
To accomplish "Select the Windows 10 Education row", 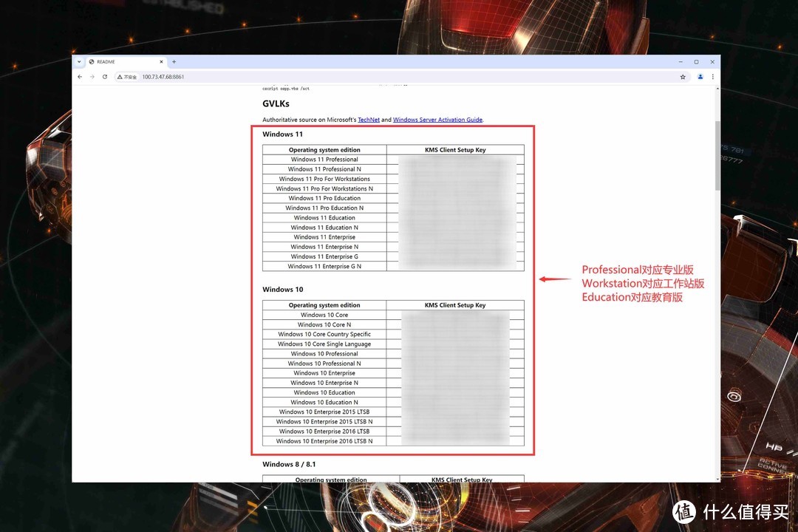I will tap(393, 392).
